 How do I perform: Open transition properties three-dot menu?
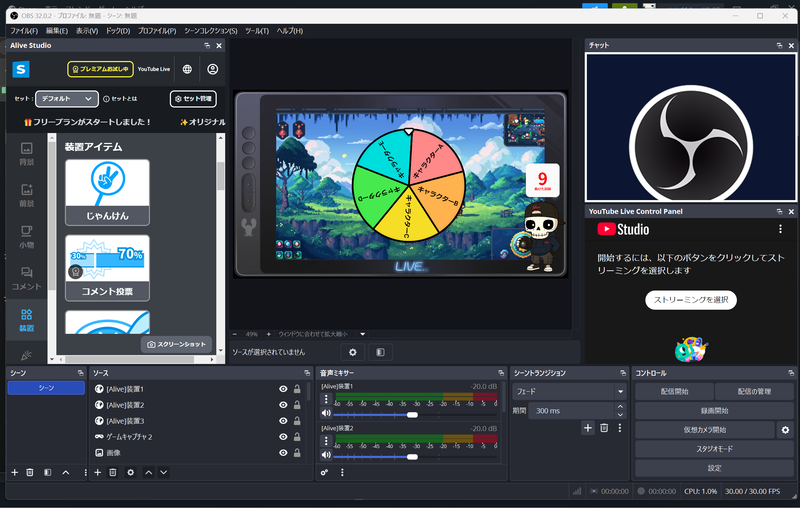pyautogui.click(x=620, y=428)
